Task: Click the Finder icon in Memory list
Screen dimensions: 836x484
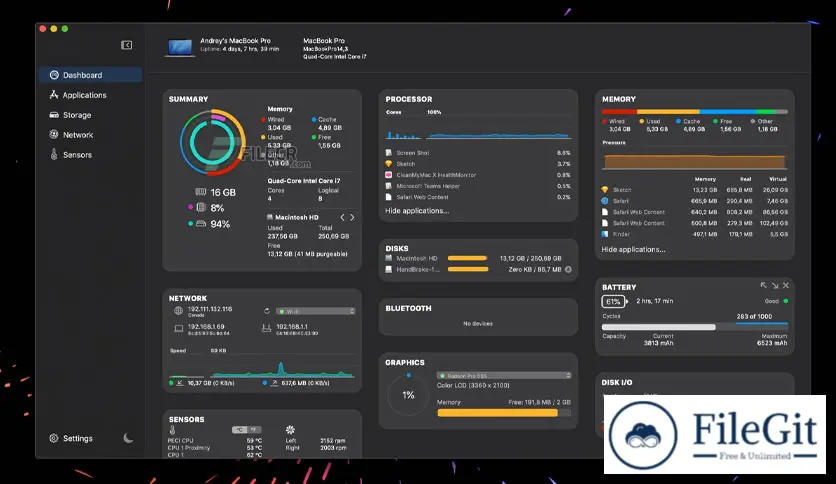Action: point(605,234)
